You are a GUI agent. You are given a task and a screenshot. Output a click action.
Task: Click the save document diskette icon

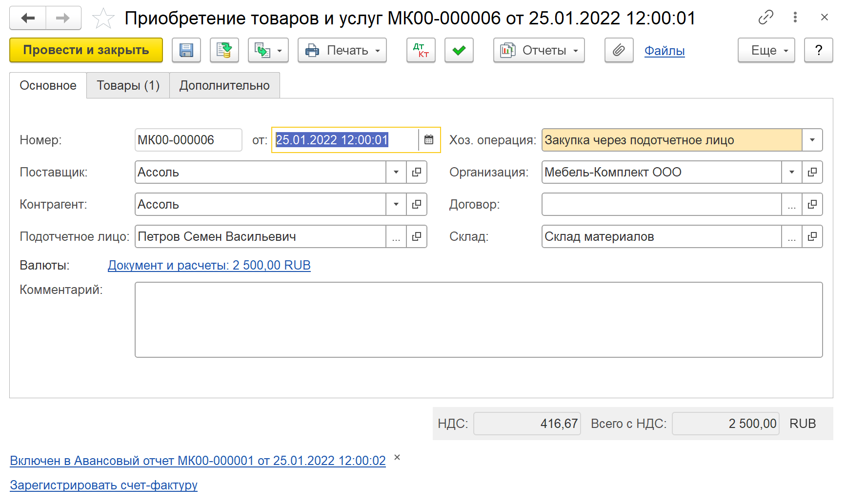tap(186, 50)
